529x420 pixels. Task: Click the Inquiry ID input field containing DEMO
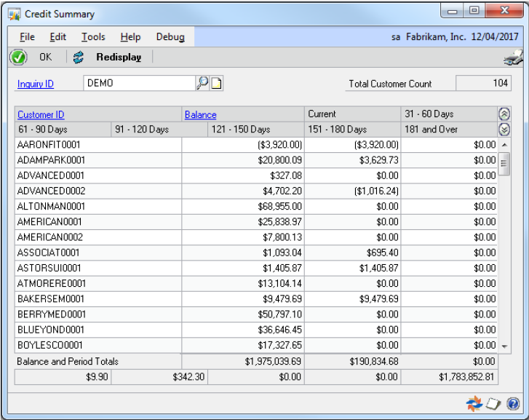click(x=138, y=84)
